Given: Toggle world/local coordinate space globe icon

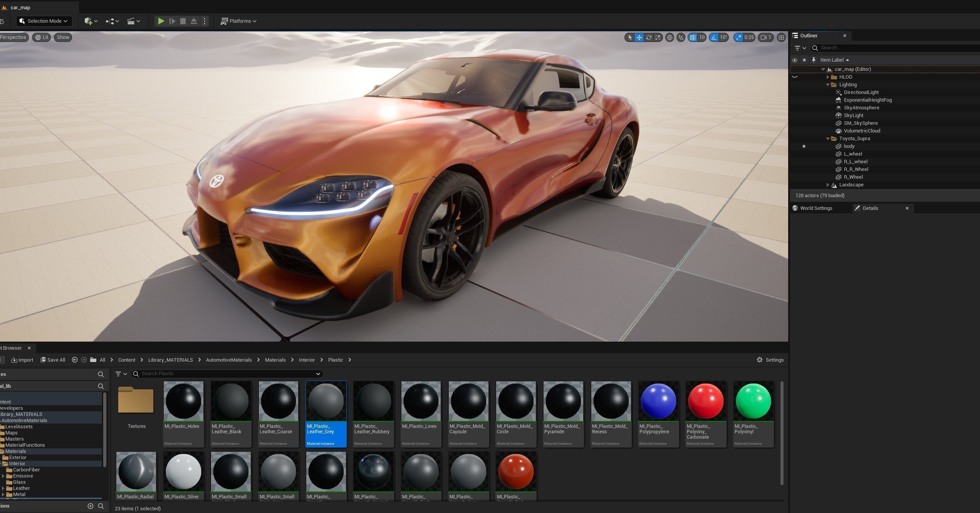Looking at the screenshot, I should tap(670, 37).
